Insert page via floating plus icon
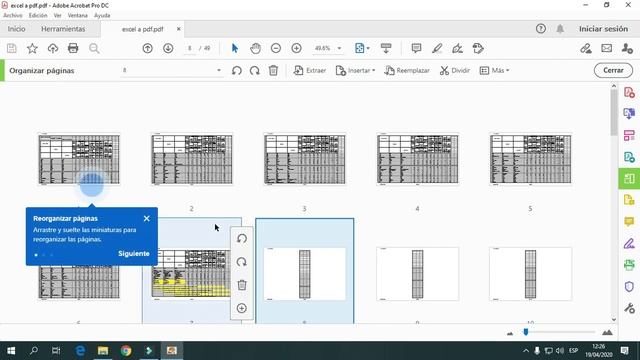Viewport: 640px width, 360px height. coord(242,308)
